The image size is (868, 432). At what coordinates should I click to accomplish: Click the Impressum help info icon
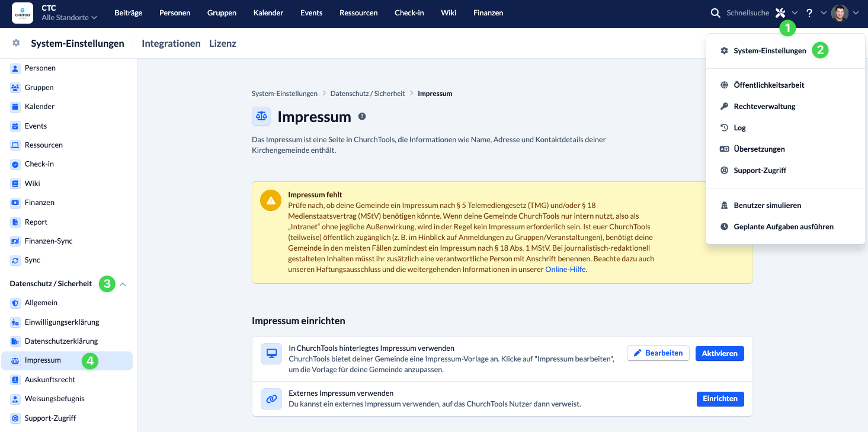pyautogui.click(x=362, y=117)
